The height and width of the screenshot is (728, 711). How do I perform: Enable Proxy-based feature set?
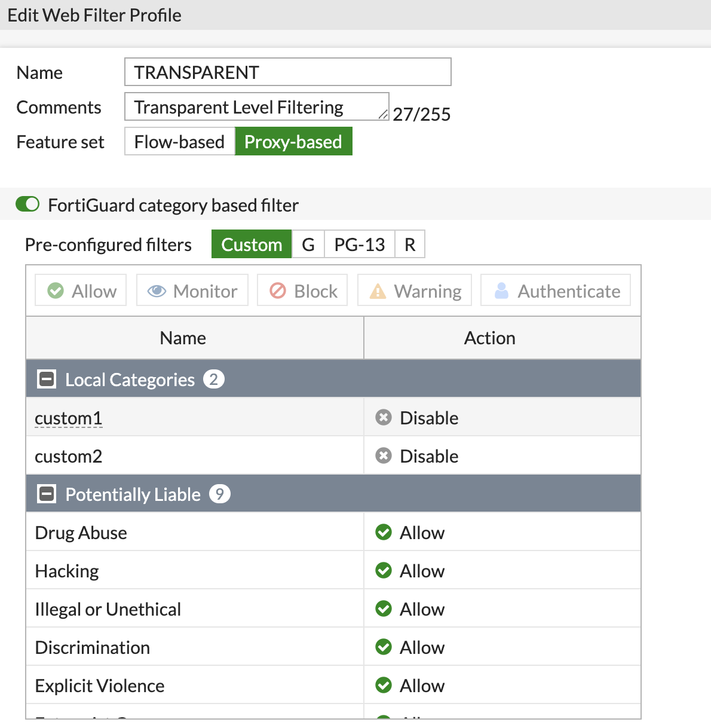click(x=293, y=141)
